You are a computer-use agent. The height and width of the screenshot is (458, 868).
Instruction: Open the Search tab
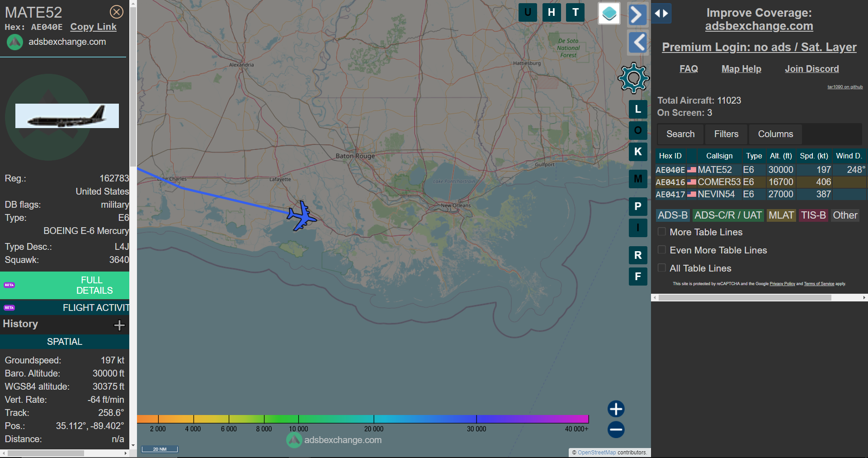(x=680, y=134)
